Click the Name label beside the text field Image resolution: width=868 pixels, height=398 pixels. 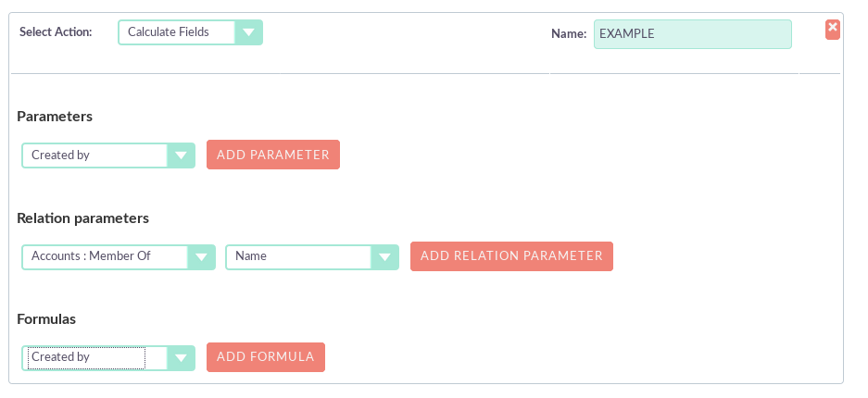[568, 34]
